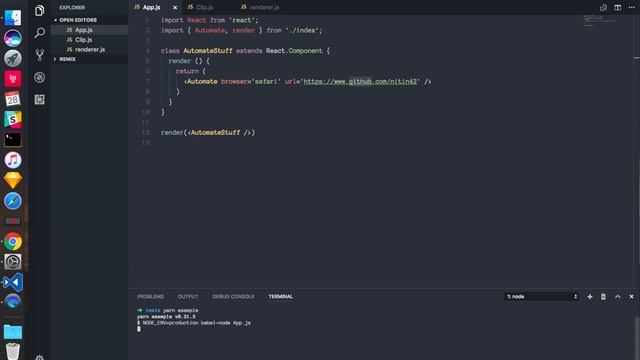Image resolution: width=640 pixels, height=360 pixels.
Task: Show the OUTPUT panel tab
Action: coord(188,297)
